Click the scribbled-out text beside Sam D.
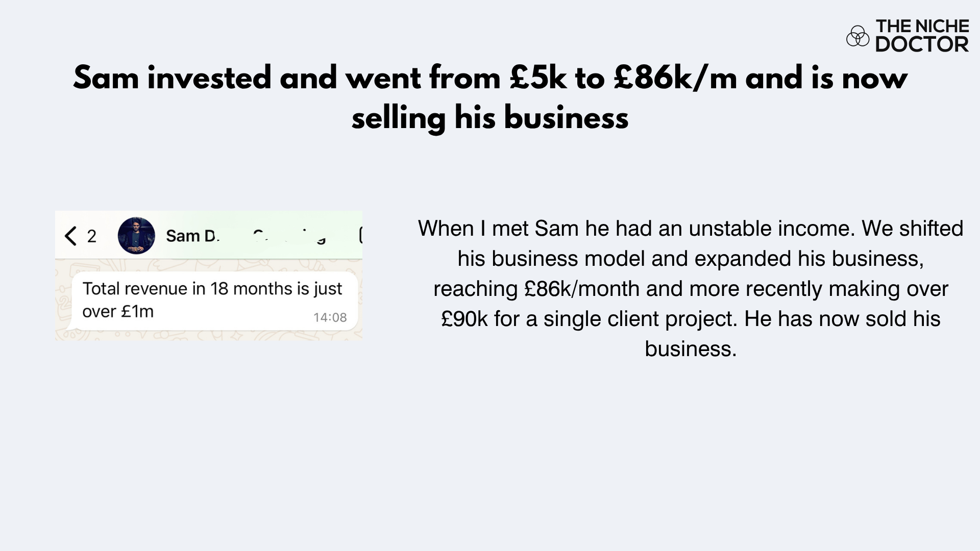 click(289, 236)
